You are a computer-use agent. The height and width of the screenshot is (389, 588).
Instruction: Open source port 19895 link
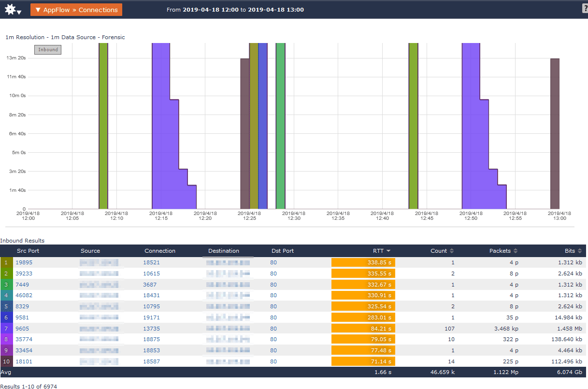(x=24, y=262)
